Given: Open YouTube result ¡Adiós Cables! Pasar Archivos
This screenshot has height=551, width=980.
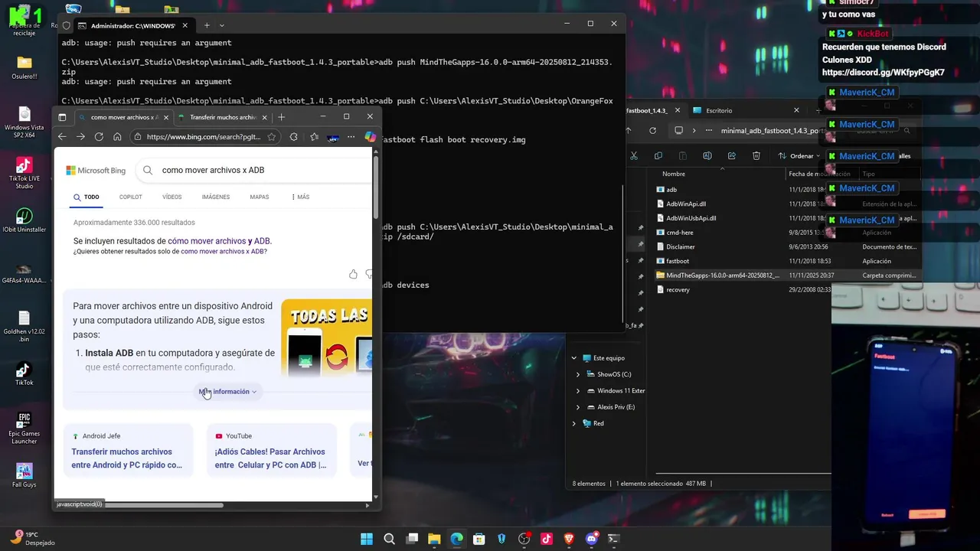Looking at the screenshot, I should 271,458.
